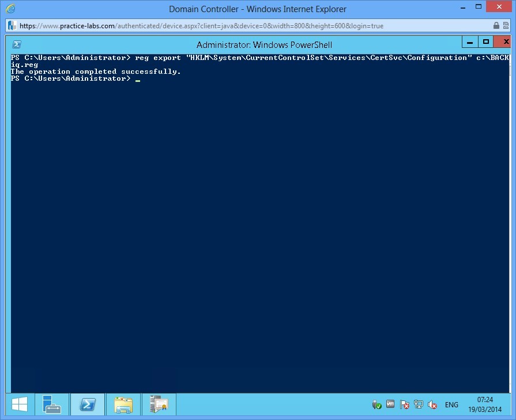
Task: Select the Windows PowerShell taskbar icon
Action: click(88, 404)
